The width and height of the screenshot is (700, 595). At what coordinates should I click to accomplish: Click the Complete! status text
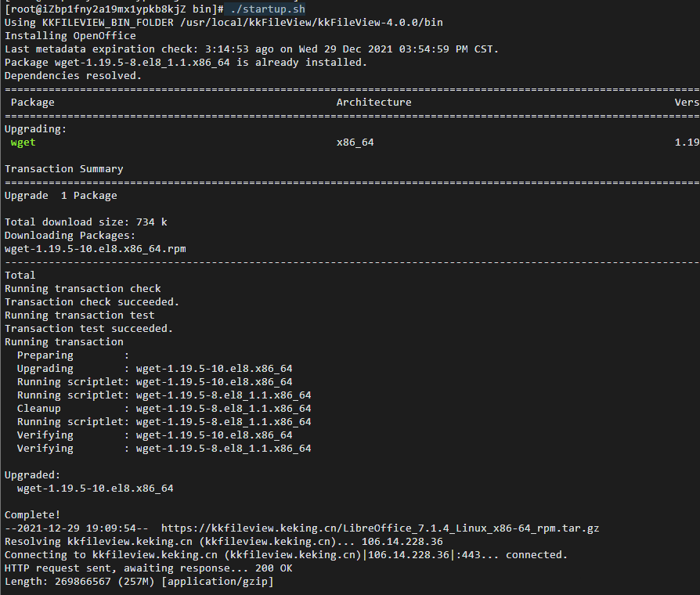(32, 515)
